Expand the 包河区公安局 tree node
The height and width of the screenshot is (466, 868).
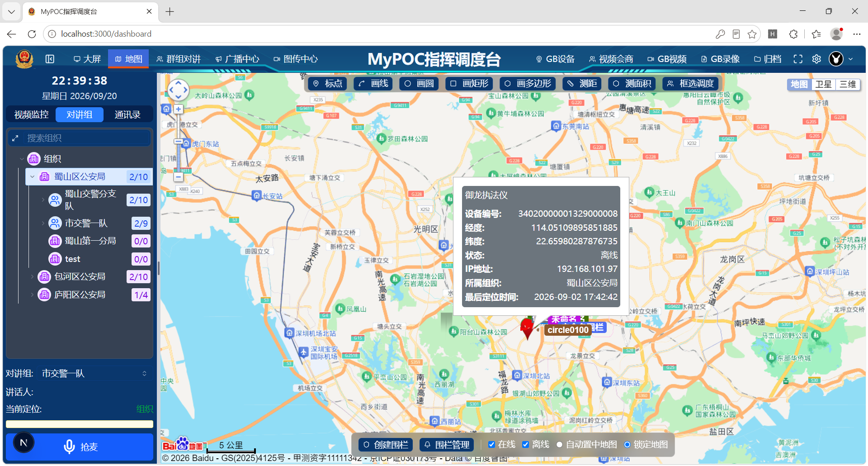[x=32, y=276]
